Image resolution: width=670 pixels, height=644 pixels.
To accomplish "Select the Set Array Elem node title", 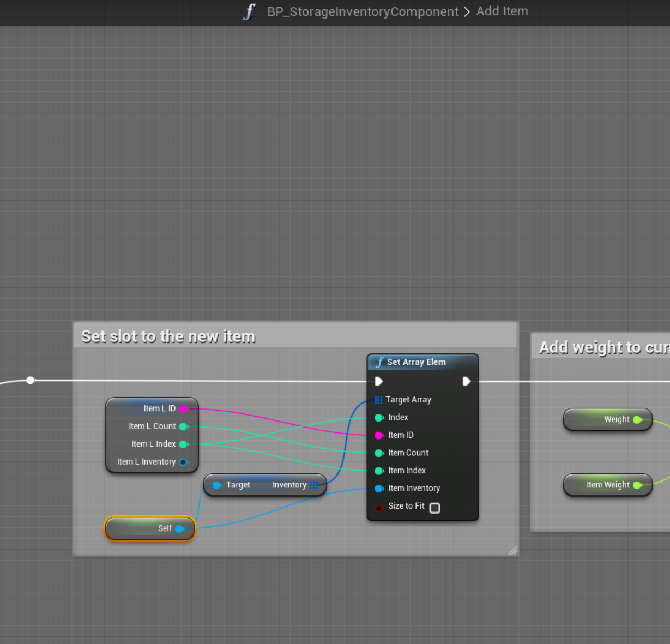I will (x=416, y=362).
